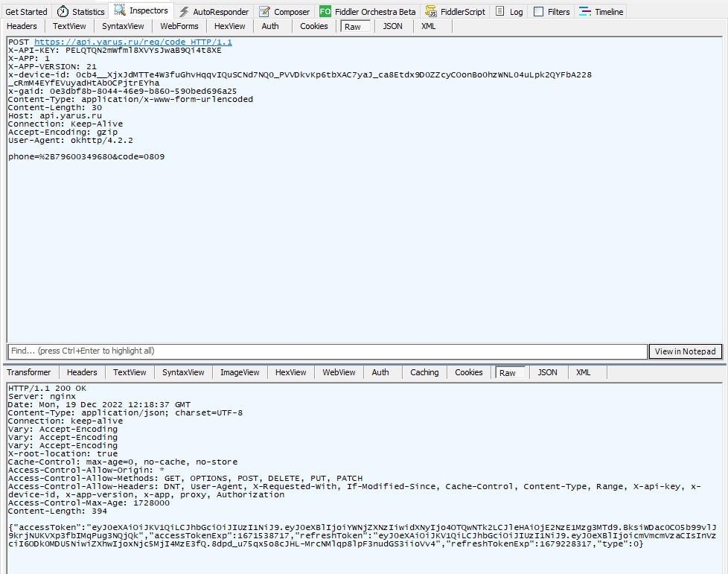Open AutoResponder lightning bolt icon

[183, 12]
